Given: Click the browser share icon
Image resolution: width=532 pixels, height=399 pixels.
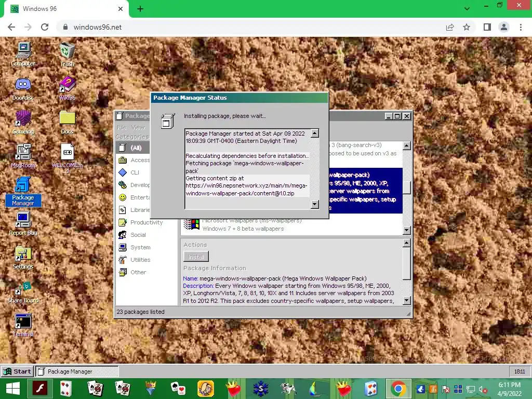Looking at the screenshot, I should pos(450,27).
